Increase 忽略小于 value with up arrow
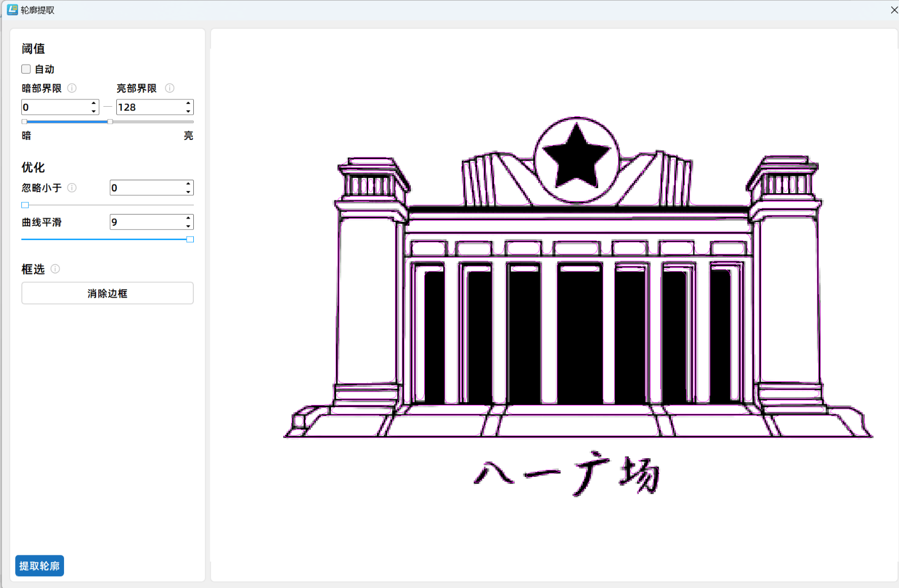Screen dimensions: 899x588 coord(188,184)
